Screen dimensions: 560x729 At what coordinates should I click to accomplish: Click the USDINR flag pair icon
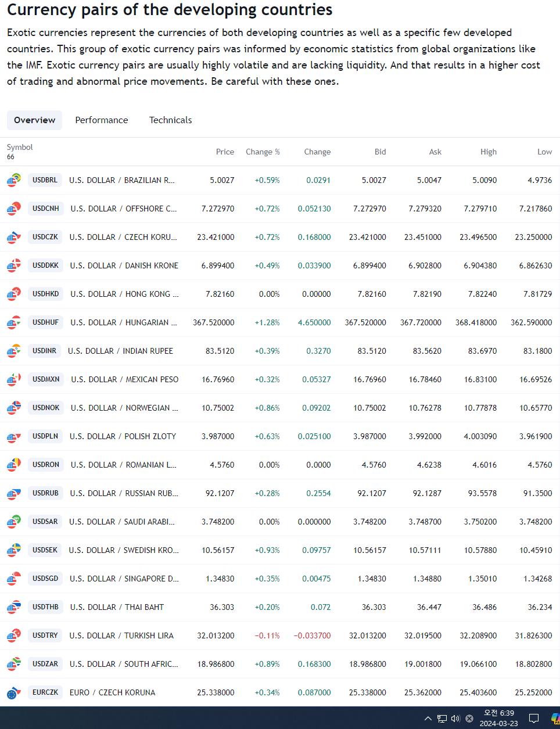tap(14, 351)
